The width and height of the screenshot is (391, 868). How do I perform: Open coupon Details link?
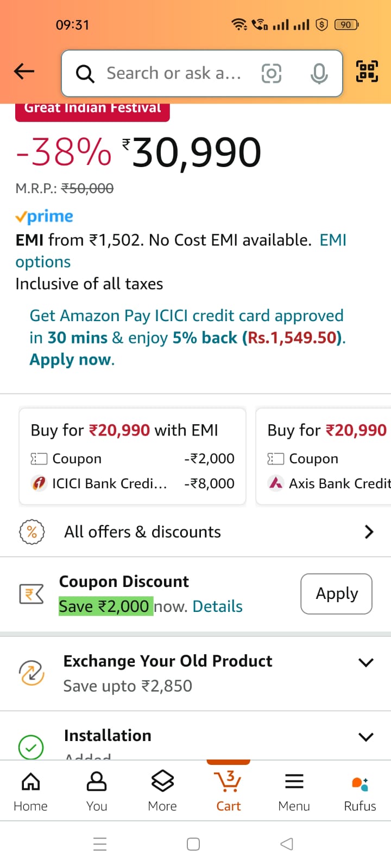pyautogui.click(x=217, y=607)
